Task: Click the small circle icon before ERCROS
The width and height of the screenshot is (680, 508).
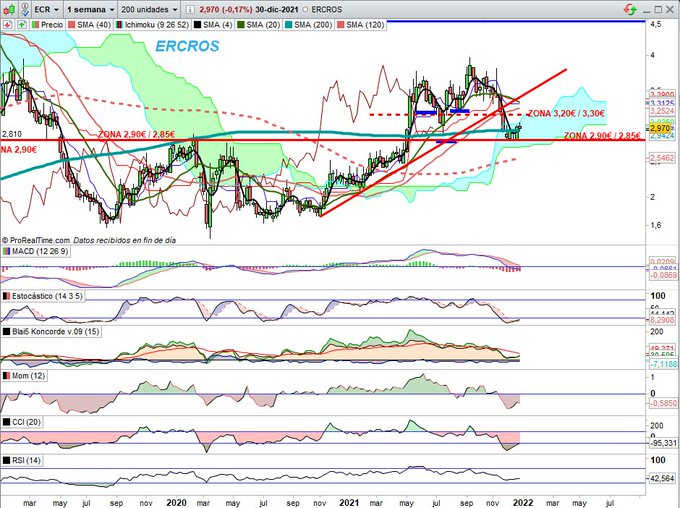Action: click(x=306, y=10)
